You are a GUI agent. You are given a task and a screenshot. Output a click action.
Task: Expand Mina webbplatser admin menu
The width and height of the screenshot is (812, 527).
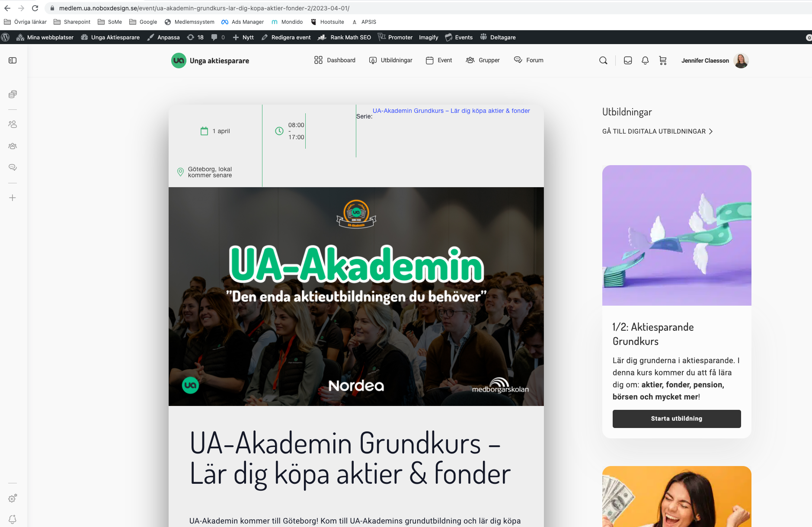coord(45,37)
